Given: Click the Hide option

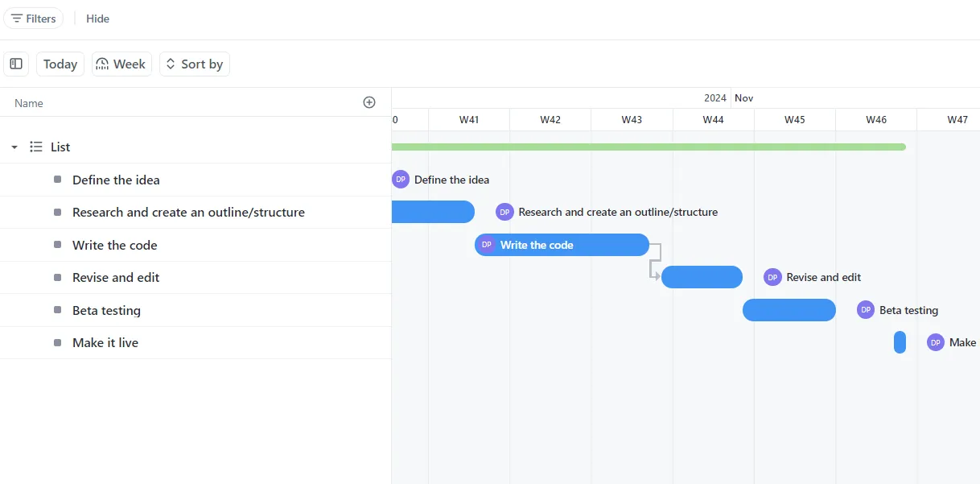Looking at the screenshot, I should coord(97,19).
